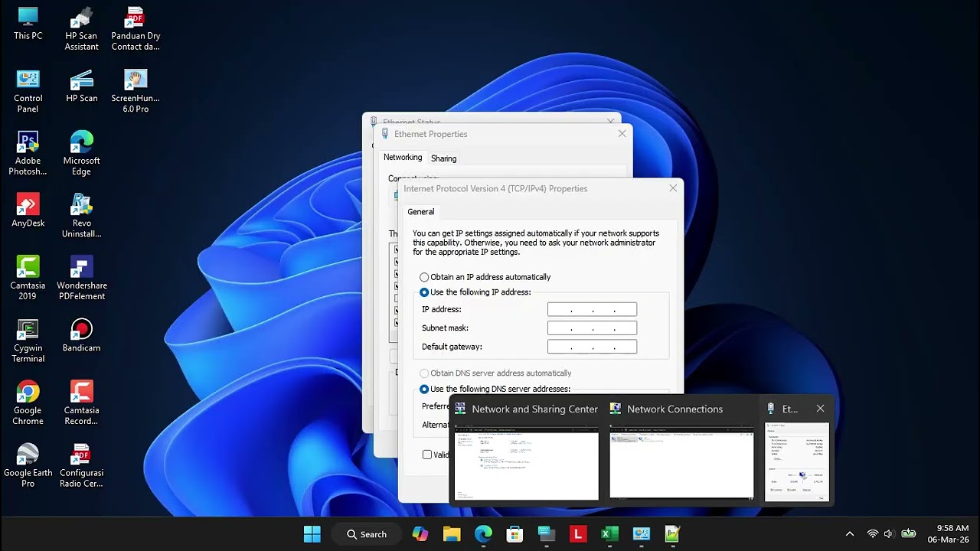Click the Control Panel taskbar icon

[x=641, y=534]
